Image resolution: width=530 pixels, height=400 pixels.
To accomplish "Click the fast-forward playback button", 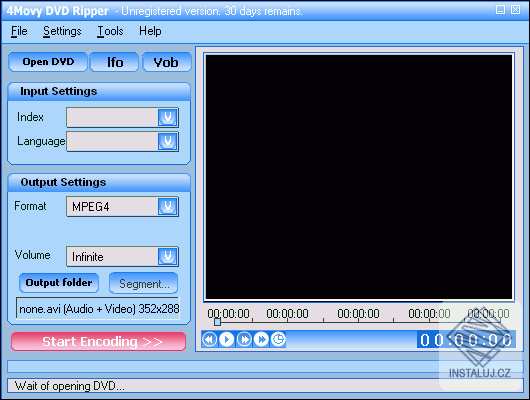I will tap(261, 339).
